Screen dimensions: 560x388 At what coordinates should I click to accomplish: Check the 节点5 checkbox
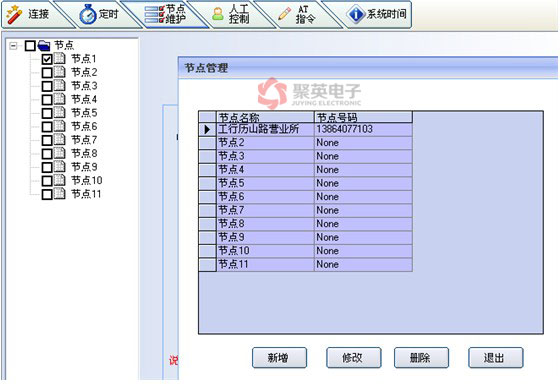click(x=47, y=113)
